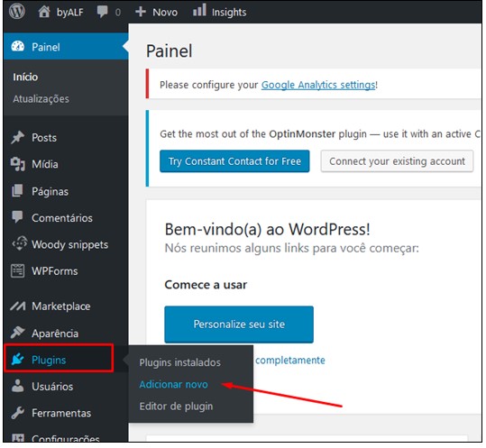This screenshot has width=486, height=448.
Task: Open the Configurações menu item
Action: [x=66, y=438]
